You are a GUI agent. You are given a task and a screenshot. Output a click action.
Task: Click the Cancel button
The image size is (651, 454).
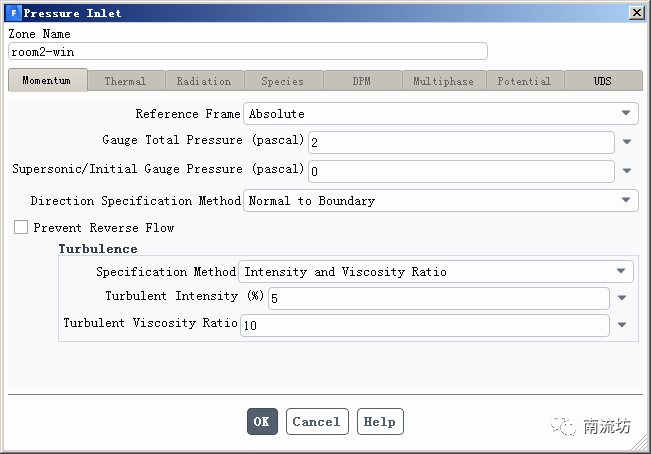click(317, 422)
